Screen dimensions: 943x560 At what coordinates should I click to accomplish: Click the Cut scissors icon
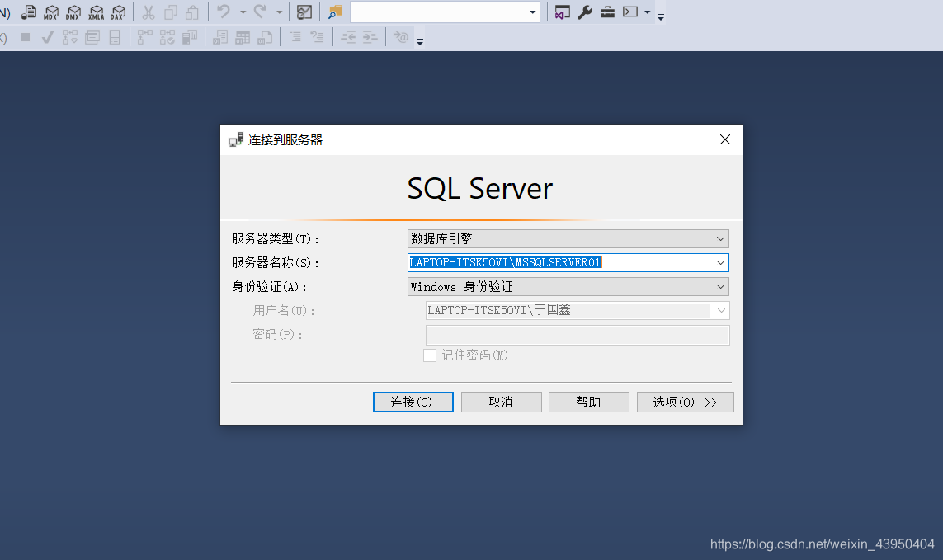coord(149,12)
